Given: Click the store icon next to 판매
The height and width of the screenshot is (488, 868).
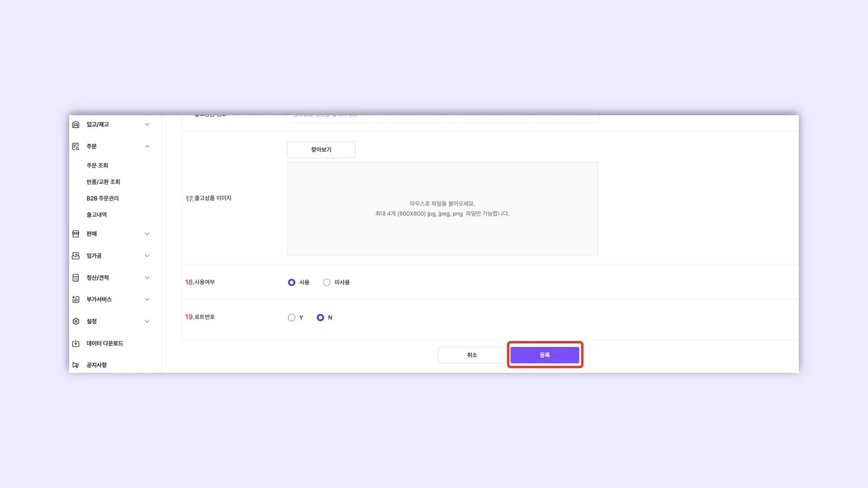Looking at the screenshot, I should click(75, 234).
